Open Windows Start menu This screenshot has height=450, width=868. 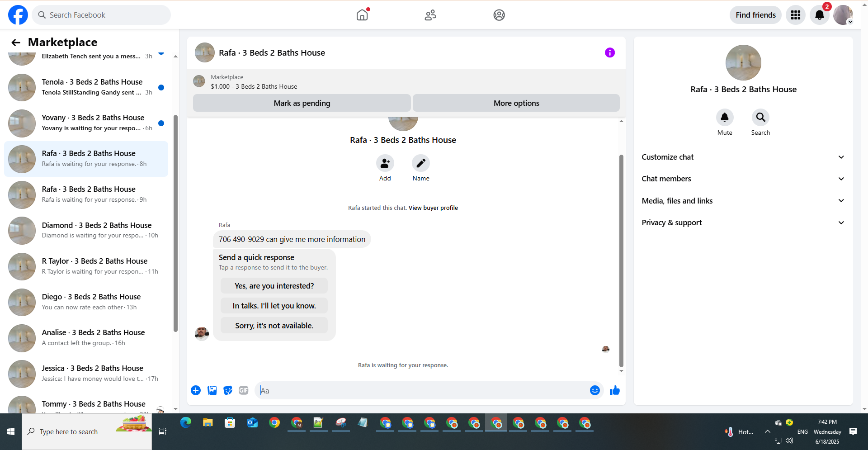pyautogui.click(x=11, y=431)
